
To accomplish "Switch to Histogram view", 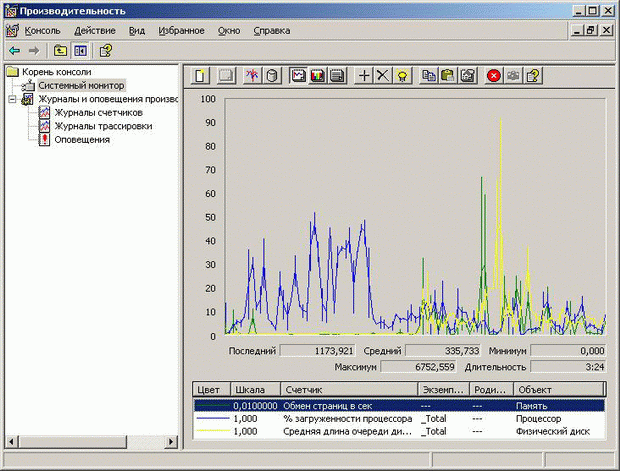I will pyautogui.click(x=318, y=75).
